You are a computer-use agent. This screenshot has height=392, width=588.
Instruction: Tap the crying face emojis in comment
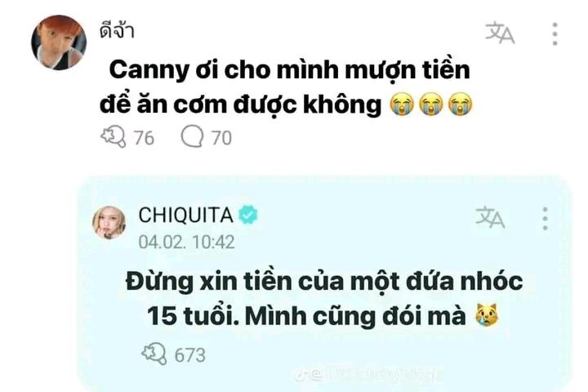[431, 104]
